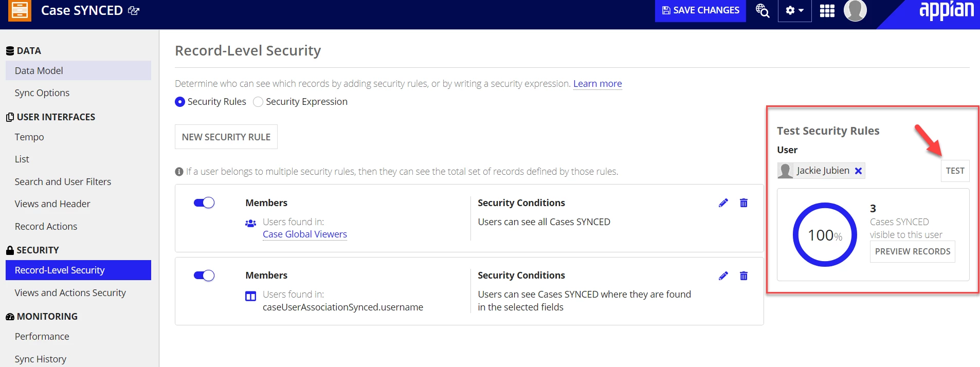Click the group icon beside Users found in
This screenshot has width=980, height=367.
pyautogui.click(x=250, y=223)
